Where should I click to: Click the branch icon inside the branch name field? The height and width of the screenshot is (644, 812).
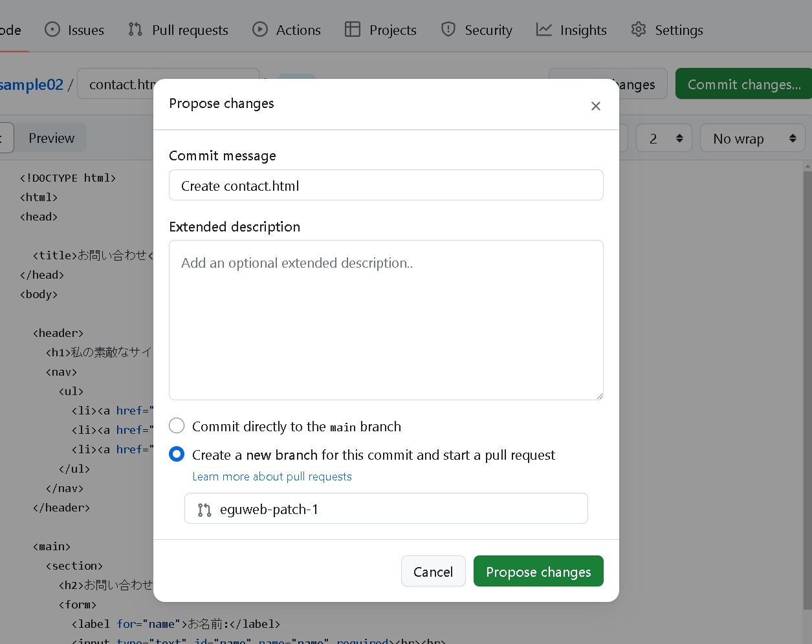click(x=204, y=510)
